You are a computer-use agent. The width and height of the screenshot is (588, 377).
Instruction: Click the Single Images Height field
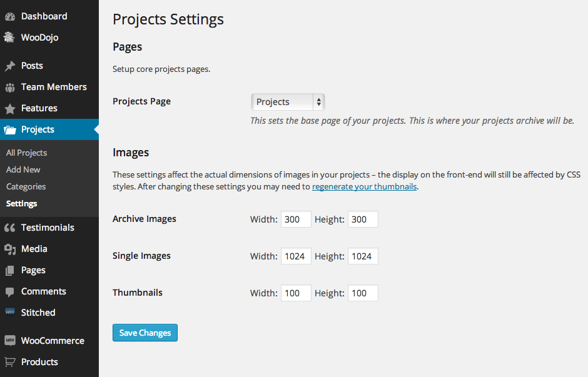pyautogui.click(x=362, y=256)
